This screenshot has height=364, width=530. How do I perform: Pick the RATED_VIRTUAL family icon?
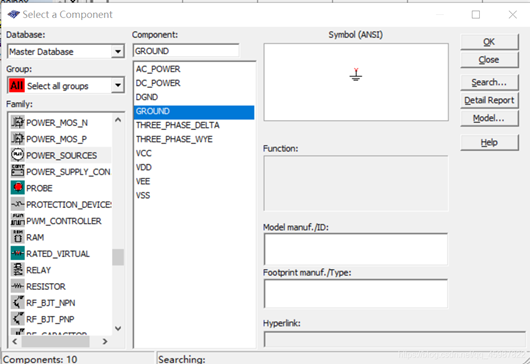pyautogui.click(x=18, y=253)
